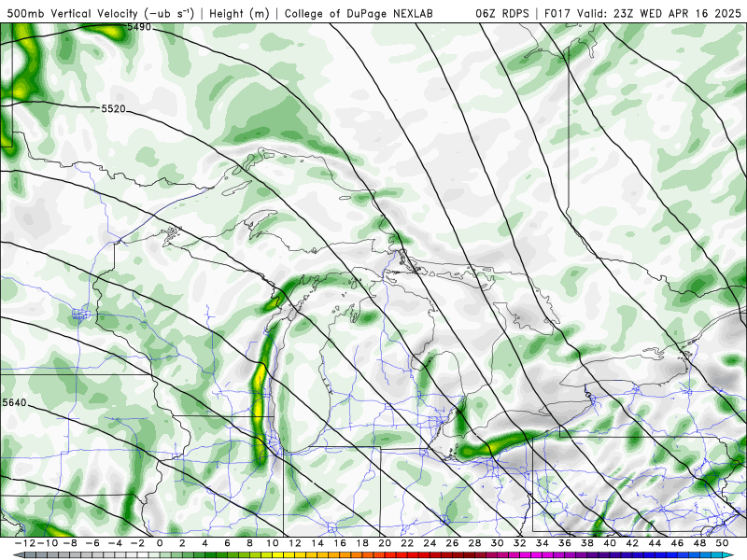Click the 10 value on color scale
Image resolution: width=747 pixels, height=560 pixels.
tap(273, 543)
